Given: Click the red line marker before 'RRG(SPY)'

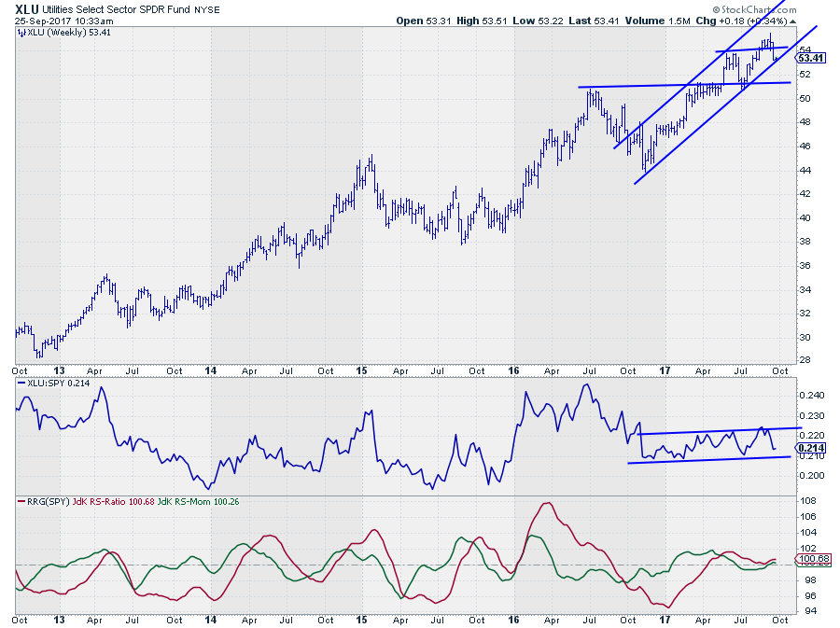Looking at the screenshot, I should (x=21, y=502).
